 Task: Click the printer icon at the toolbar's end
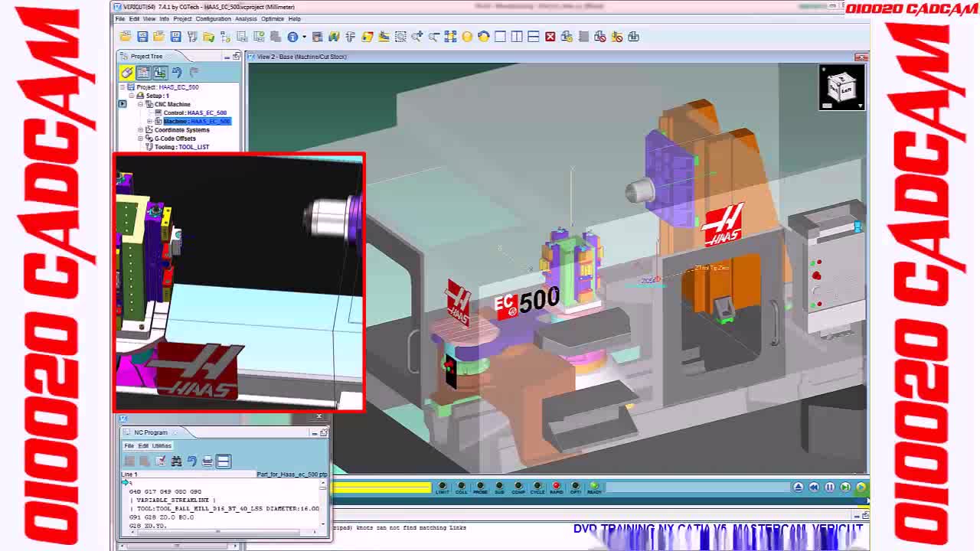pos(633,37)
